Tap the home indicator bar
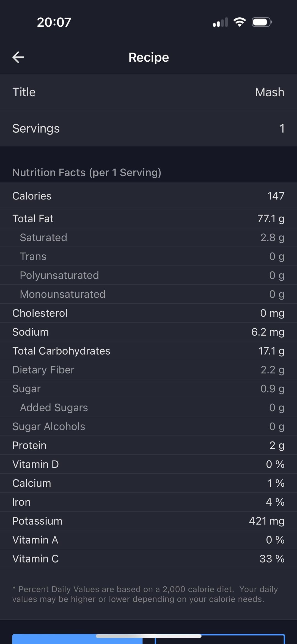Image resolution: width=297 pixels, height=644 pixels. point(148,636)
